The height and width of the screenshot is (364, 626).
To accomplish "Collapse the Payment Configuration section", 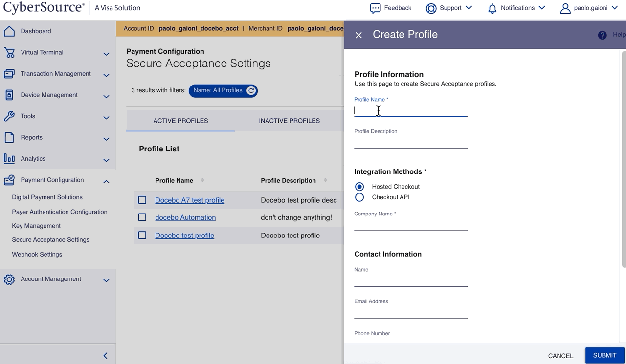I will (x=106, y=181).
